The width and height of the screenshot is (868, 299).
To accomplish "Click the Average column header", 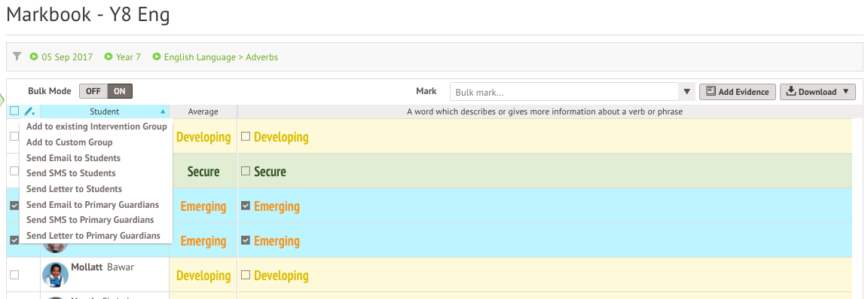I will point(203,111).
